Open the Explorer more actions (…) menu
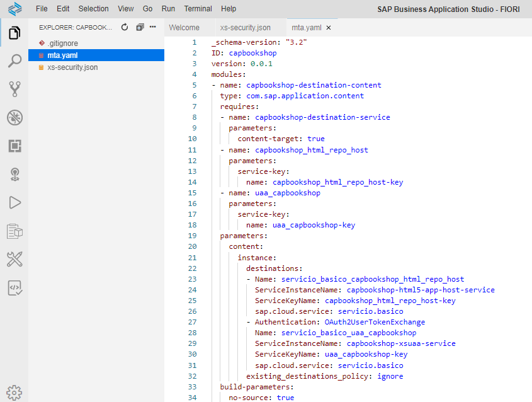This screenshot has width=532, height=402. (153, 28)
